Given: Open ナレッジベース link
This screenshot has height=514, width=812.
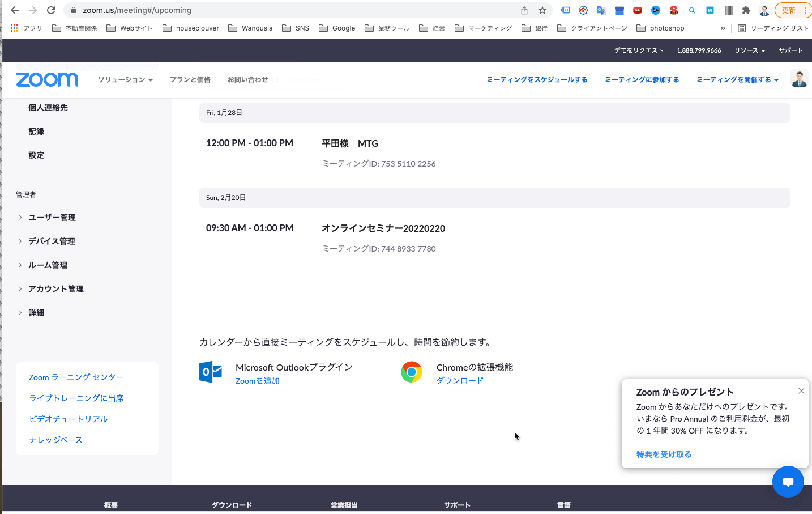Looking at the screenshot, I should point(55,440).
